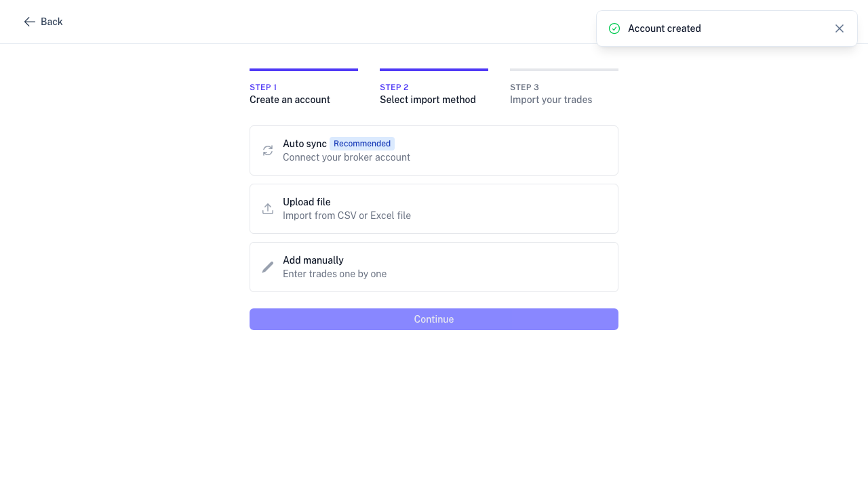
Task: Click the Upload file arrow icon
Action: pyautogui.click(x=267, y=208)
